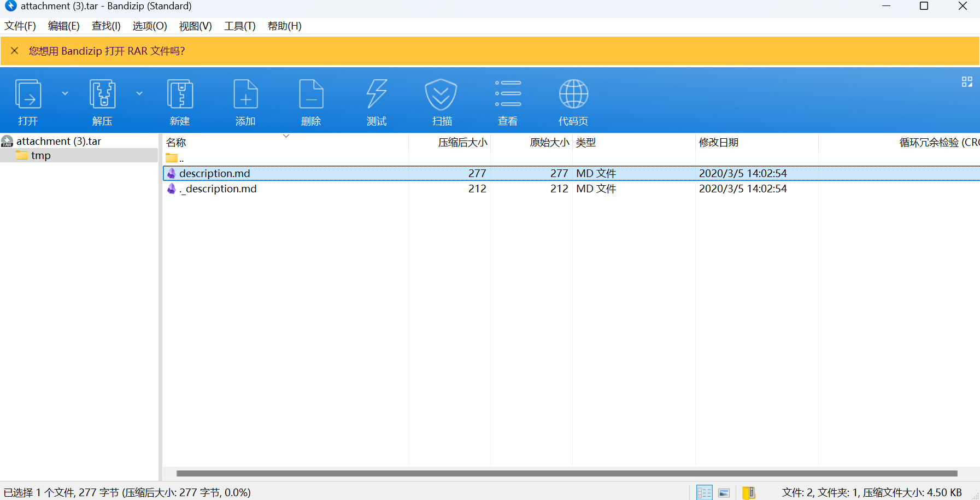The width and height of the screenshot is (980, 500).
Task: Expand the Extract (解压) dropdown arrow
Action: (139, 93)
